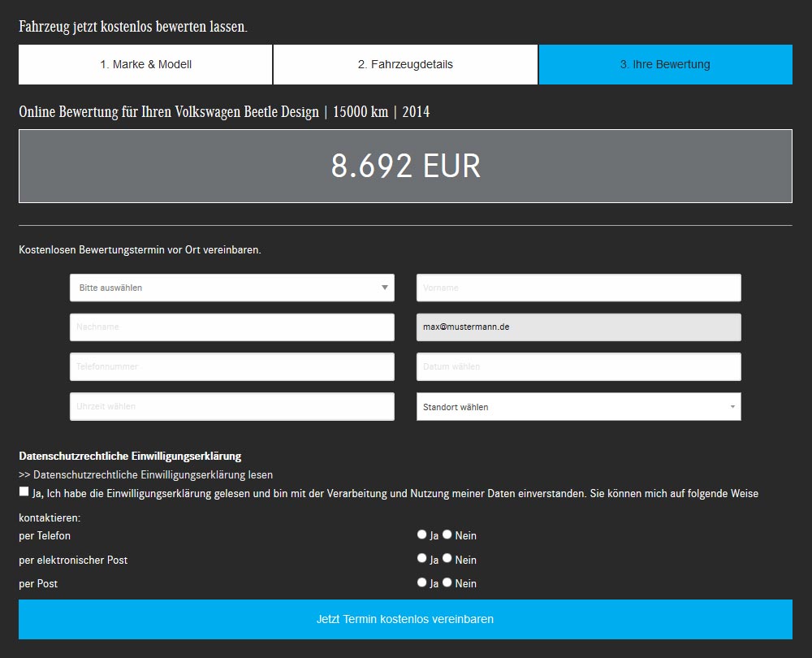Select Ja for per Telefon
Viewport: 812px width, 658px height.
click(421, 535)
